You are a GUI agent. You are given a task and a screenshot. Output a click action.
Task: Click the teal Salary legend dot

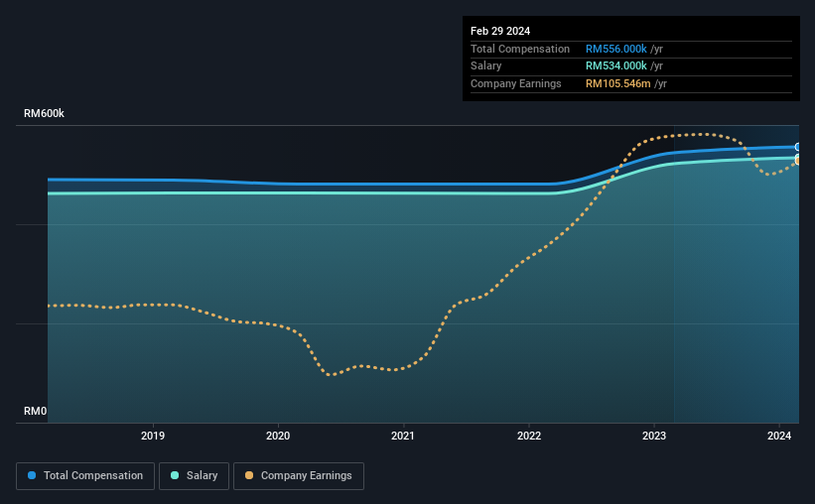pyautogui.click(x=175, y=475)
